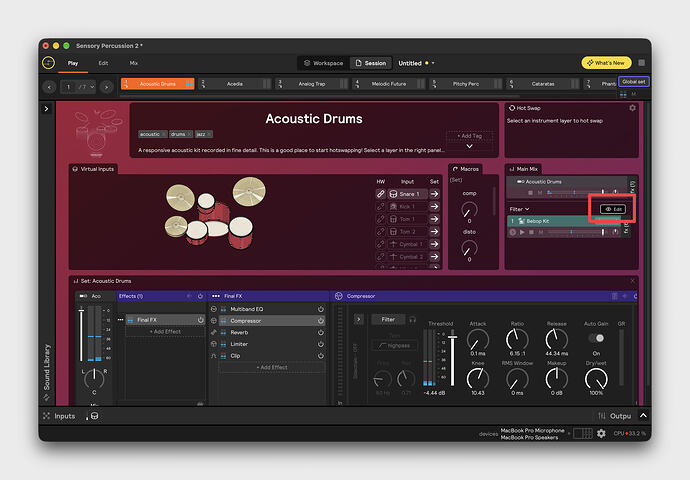This screenshot has height=480, width=690.
Task: Click the grey square next to What's New
Action: [x=642, y=63]
